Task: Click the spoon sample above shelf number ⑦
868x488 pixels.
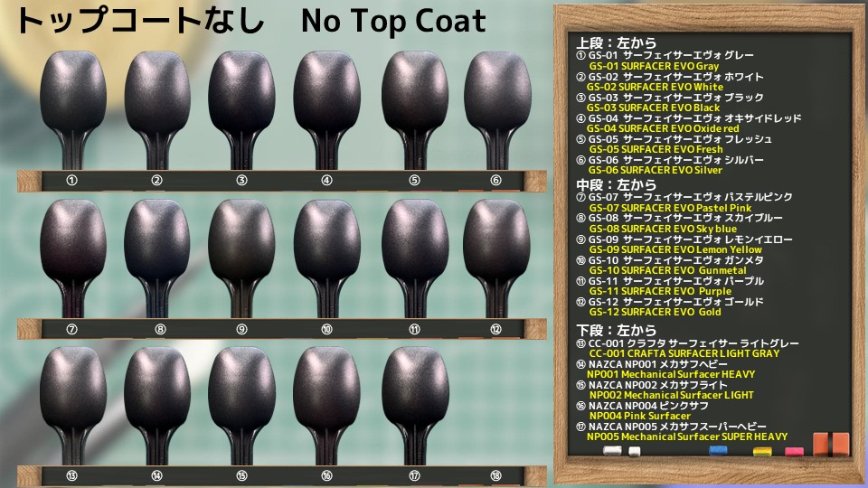Action: pyautogui.click(x=73, y=258)
